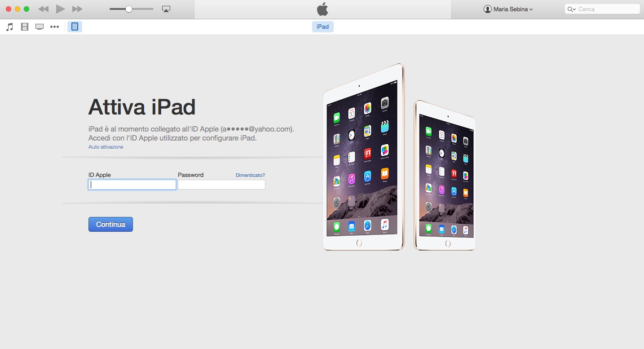The height and width of the screenshot is (349, 644).
Task: Open the Movies library icon
Action: (25, 27)
